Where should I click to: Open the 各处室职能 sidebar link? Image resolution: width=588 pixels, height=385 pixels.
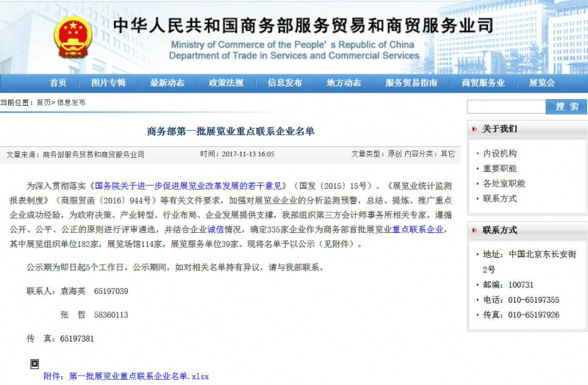pos(504,183)
